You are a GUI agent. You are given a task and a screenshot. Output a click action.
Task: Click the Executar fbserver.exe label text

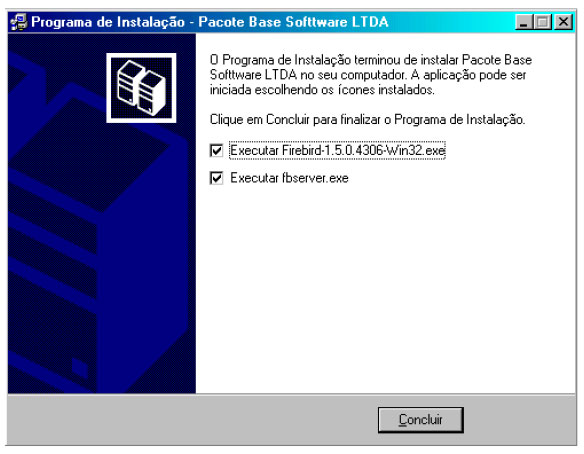(x=289, y=178)
